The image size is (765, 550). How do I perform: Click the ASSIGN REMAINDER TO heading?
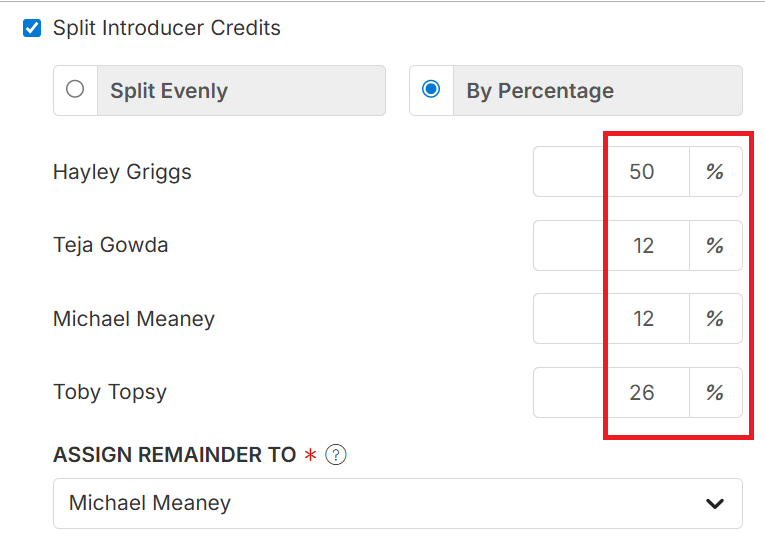(175, 455)
